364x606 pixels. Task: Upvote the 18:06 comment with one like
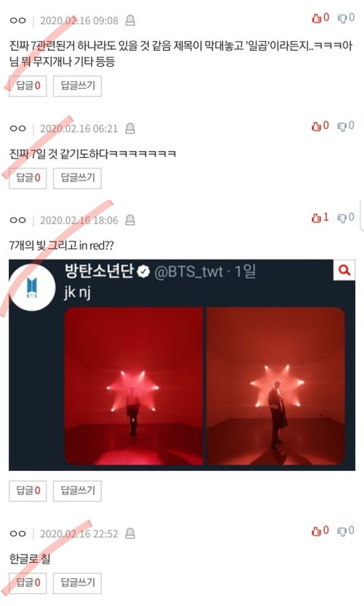click(x=316, y=218)
